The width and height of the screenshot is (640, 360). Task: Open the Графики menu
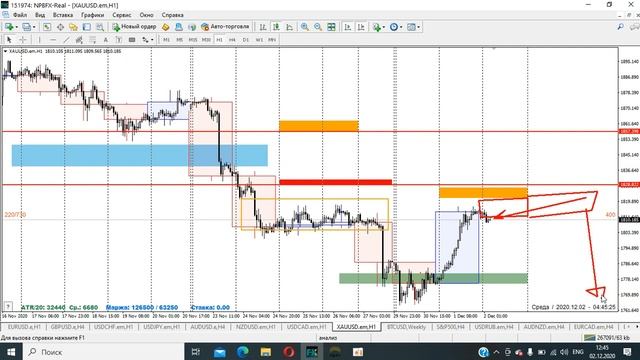pyautogui.click(x=92, y=15)
